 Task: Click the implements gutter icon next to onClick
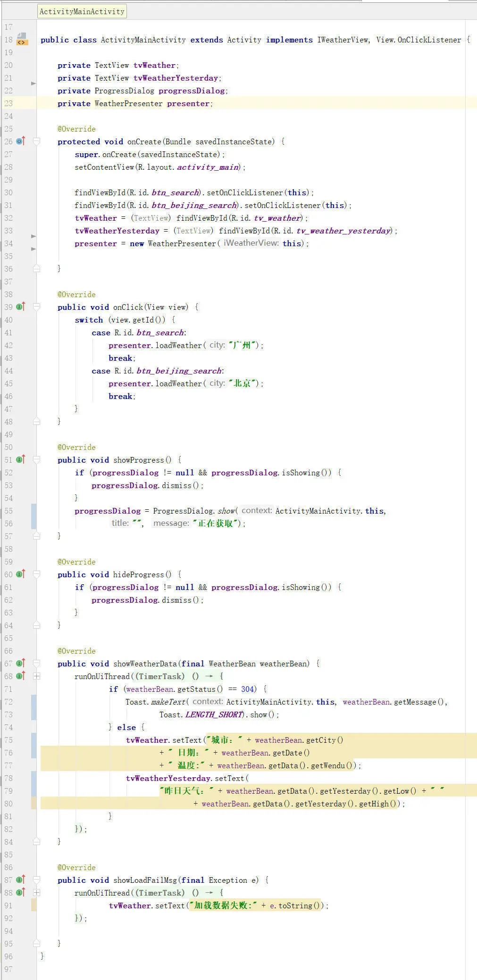pyautogui.click(x=21, y=307)
